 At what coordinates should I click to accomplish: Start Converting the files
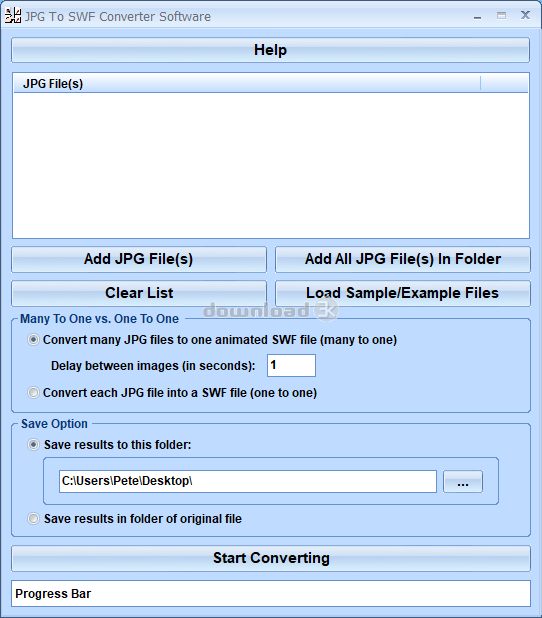[271, 558]
